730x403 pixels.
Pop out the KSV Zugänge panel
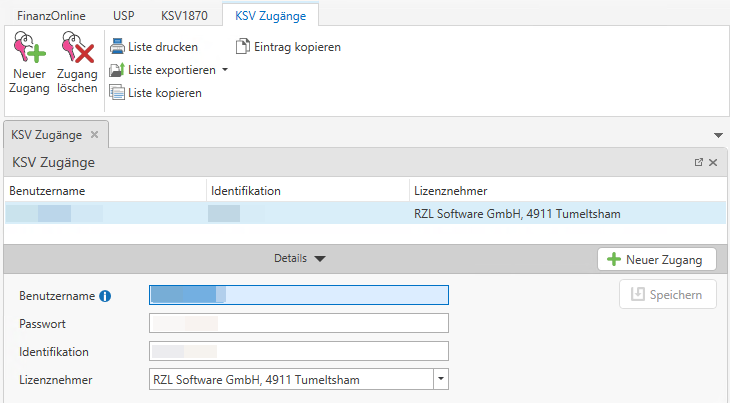699,162
